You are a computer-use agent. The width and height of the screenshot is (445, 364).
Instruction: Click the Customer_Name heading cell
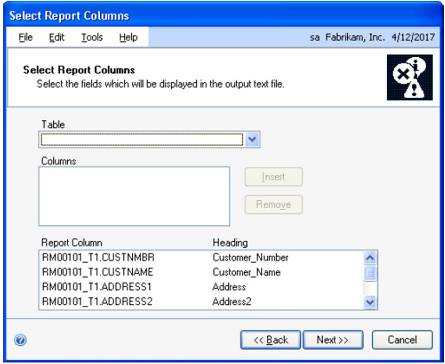point(246,272)
